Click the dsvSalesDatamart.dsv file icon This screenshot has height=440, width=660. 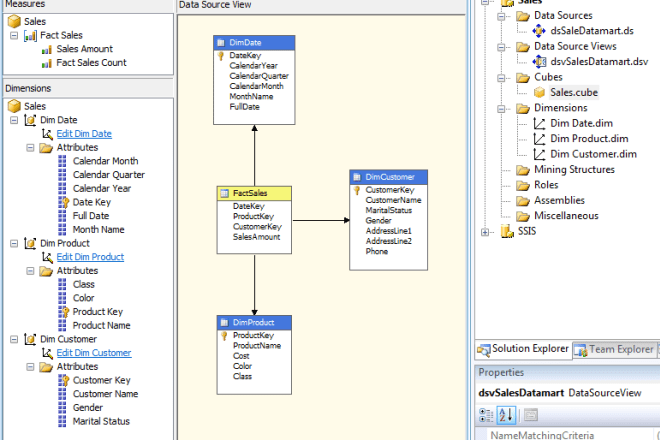[x=539, y=61]
